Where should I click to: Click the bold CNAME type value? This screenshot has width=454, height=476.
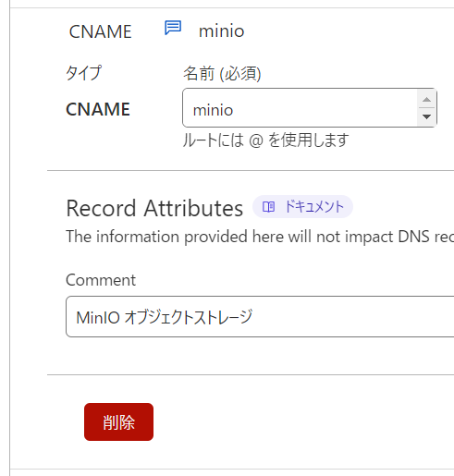tap(98, 109)
